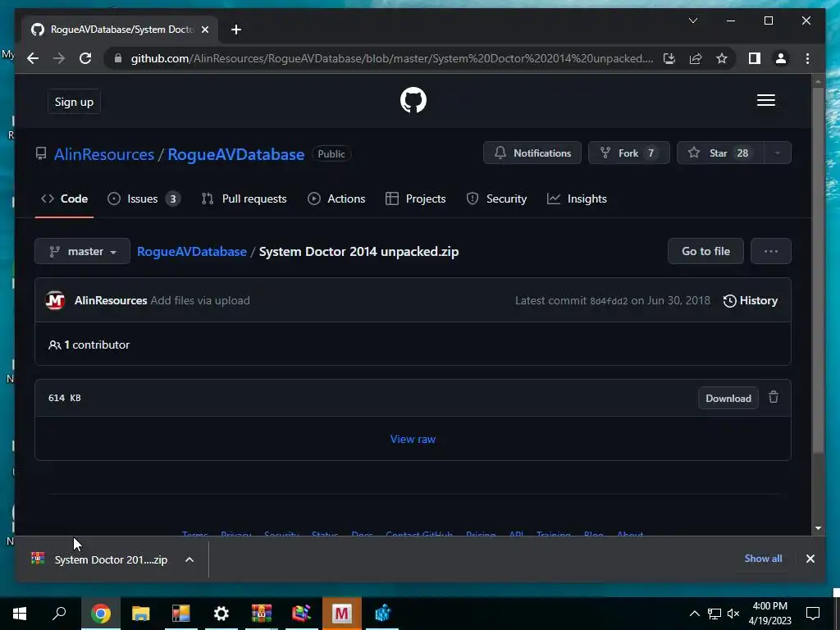Open commit History
The height and width of the screenshot is (630, 840).
750,300
